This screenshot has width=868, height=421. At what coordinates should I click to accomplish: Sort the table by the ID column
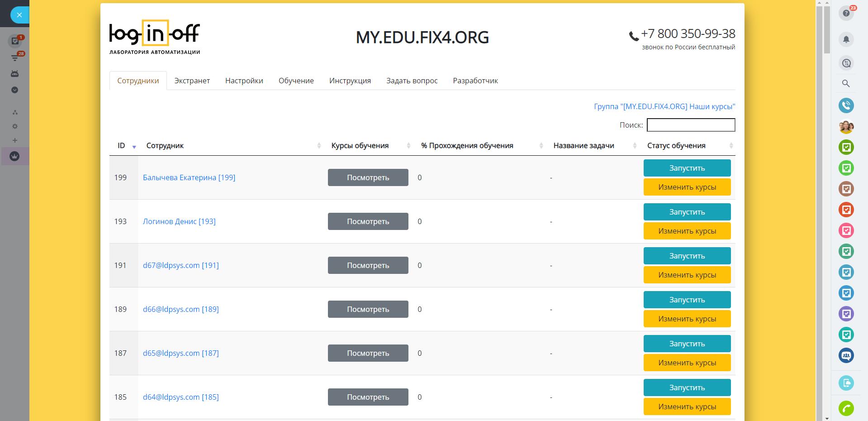[121, 146]
